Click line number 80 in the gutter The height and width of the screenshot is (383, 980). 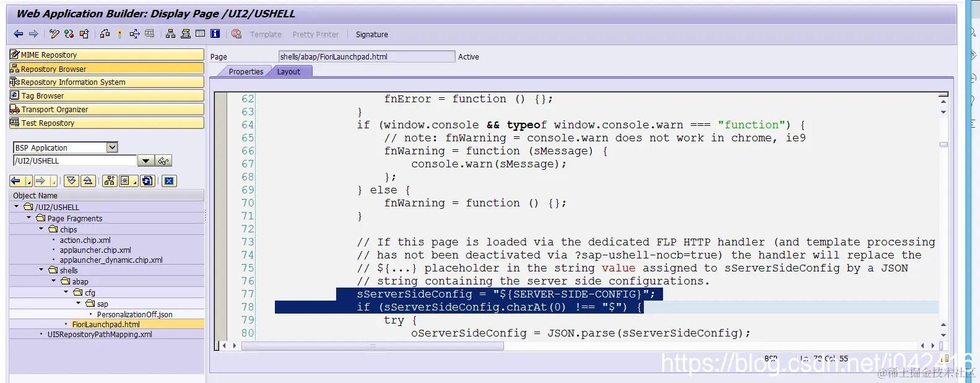pyautogui.click(x=248, y=333)
